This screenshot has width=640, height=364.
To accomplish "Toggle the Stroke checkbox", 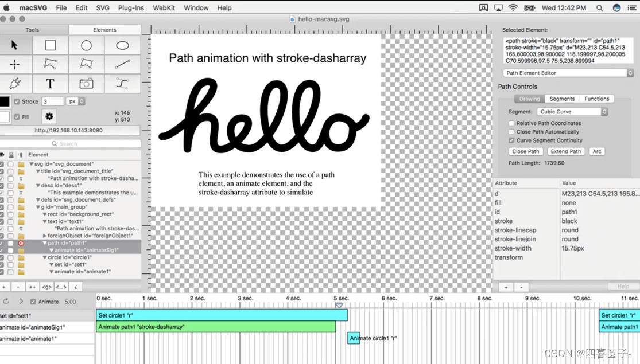I will tap(17, 101).
